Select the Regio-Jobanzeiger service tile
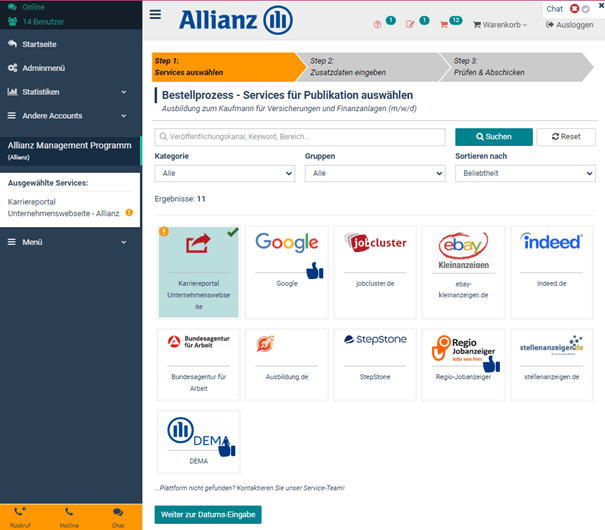605x530 pixels. pyautogui.click(x=463, y=365)
